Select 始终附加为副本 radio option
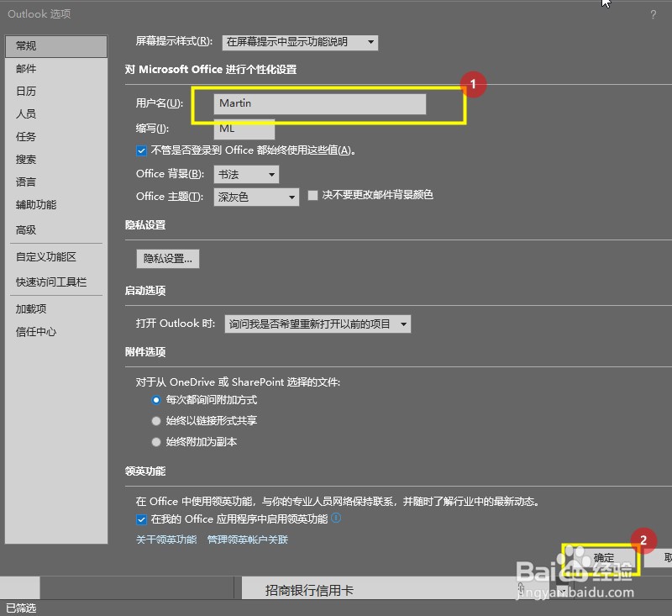The image size is (672, 616). 156,442
